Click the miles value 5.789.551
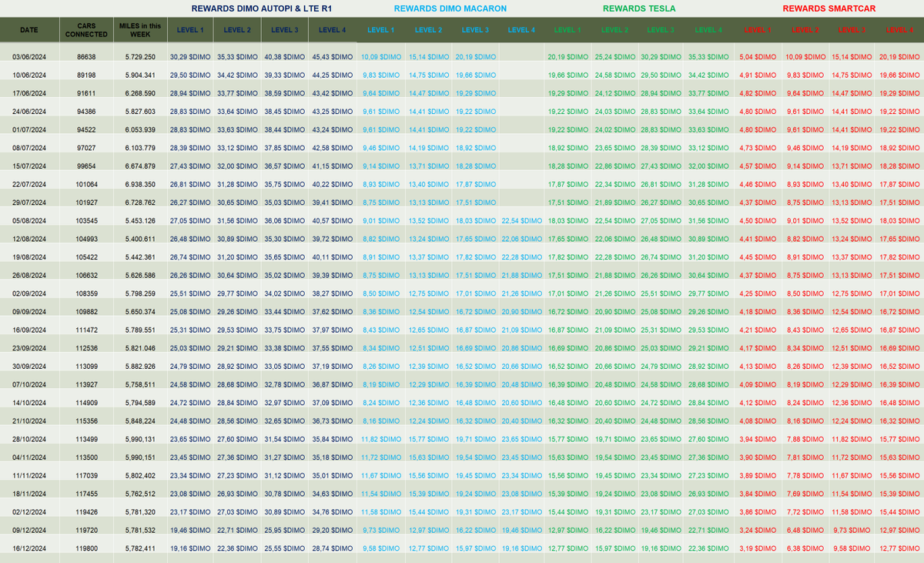This screenshot has height=563, width=924. [140, 330]
